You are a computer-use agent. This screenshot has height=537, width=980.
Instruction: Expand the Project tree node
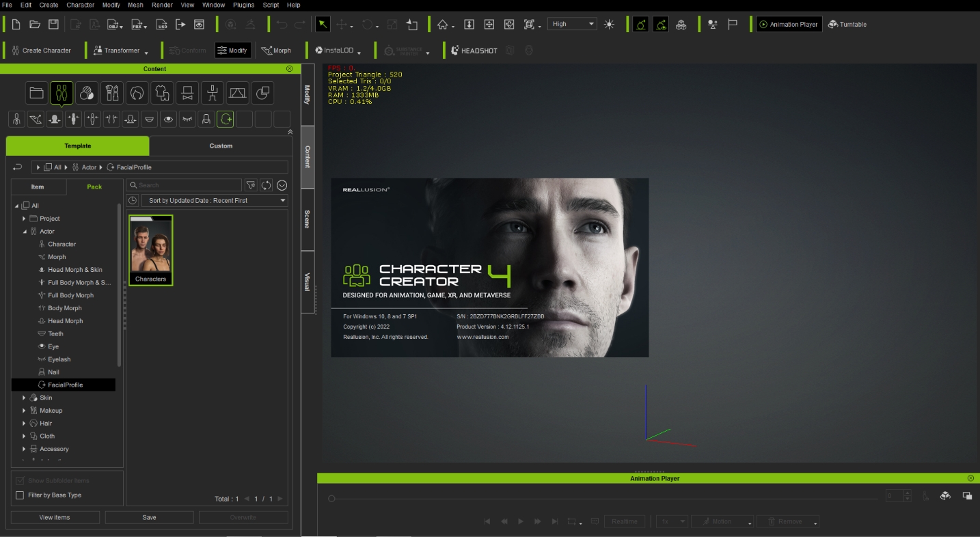pos(24,219)
